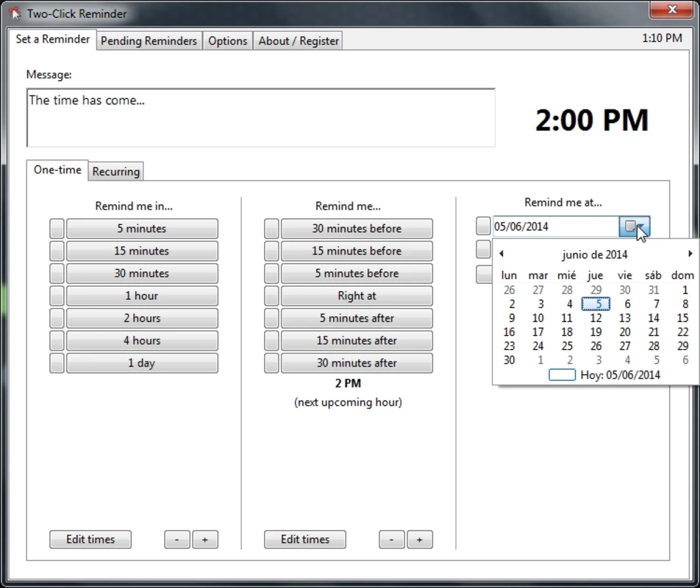Select the One-time tab

click(x=57, y=170)
